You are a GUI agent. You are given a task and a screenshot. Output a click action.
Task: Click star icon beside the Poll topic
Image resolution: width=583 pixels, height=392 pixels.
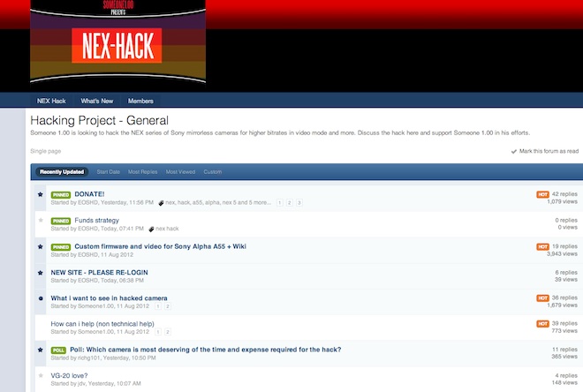click(x=41, y=350)
